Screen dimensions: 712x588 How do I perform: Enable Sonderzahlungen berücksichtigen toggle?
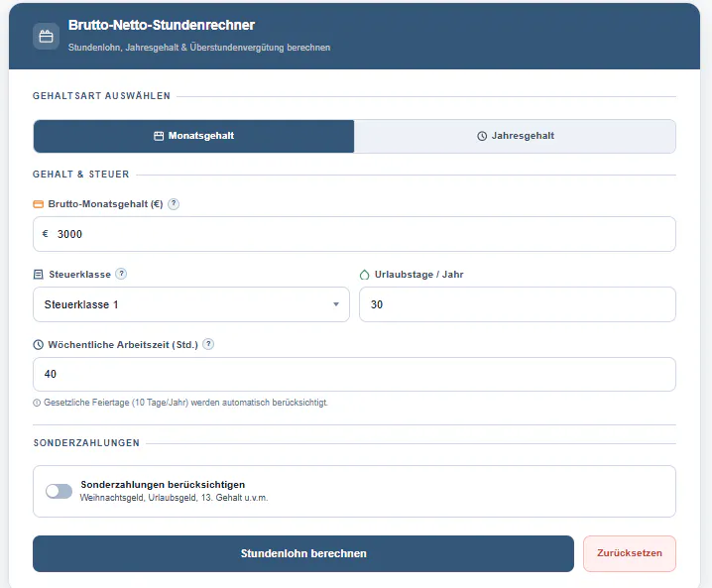click(59, 491)
